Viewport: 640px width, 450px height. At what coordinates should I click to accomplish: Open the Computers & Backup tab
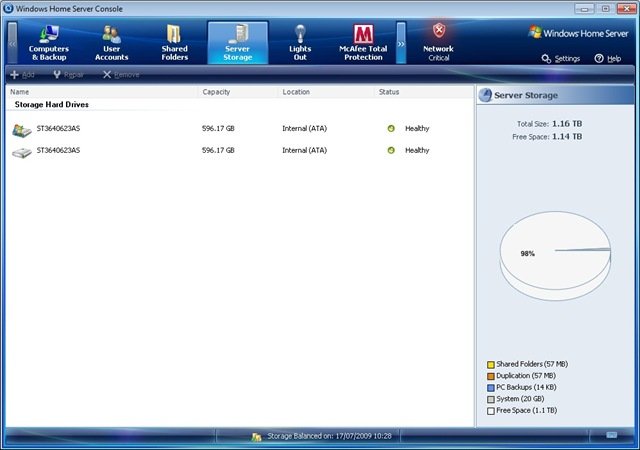point(49,43)
